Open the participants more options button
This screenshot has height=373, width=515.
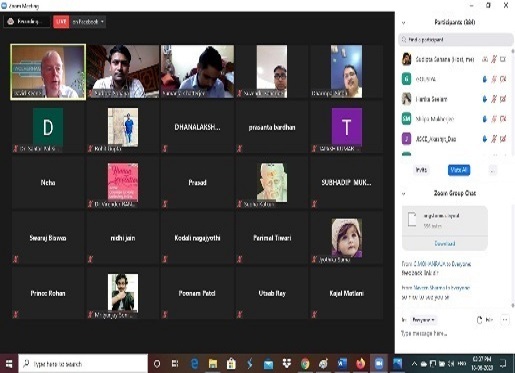[x=493, y=170]
